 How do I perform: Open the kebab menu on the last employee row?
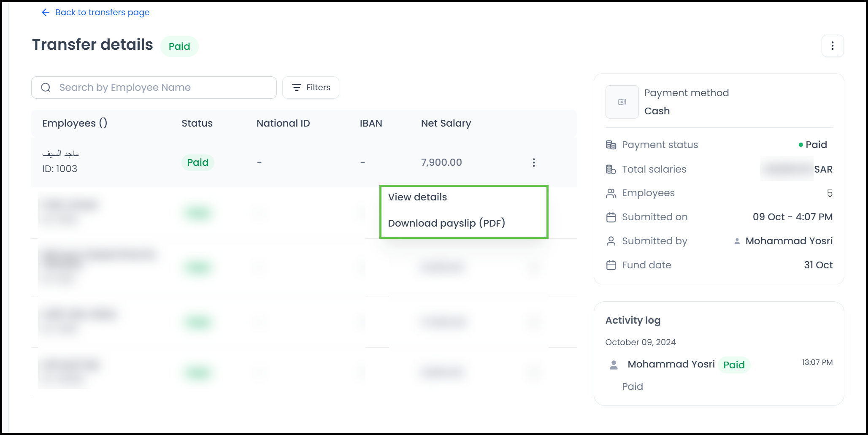click(x=533, y=372)
